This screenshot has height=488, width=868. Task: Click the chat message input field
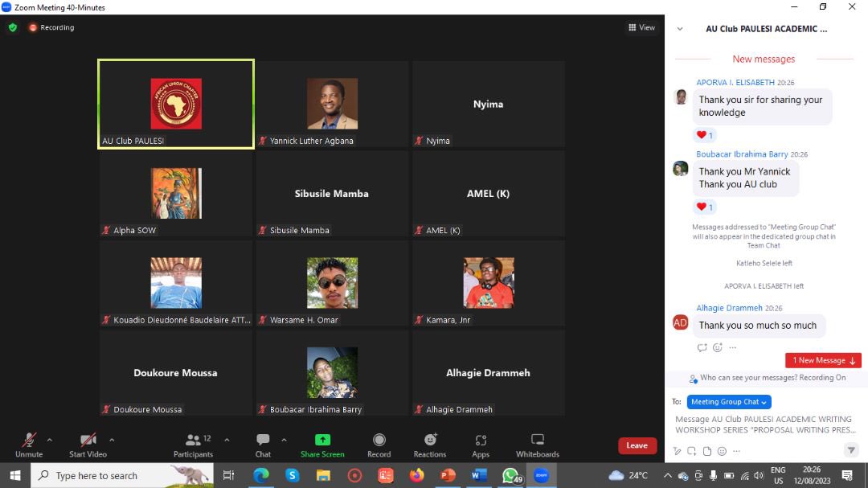pos(766,424)
